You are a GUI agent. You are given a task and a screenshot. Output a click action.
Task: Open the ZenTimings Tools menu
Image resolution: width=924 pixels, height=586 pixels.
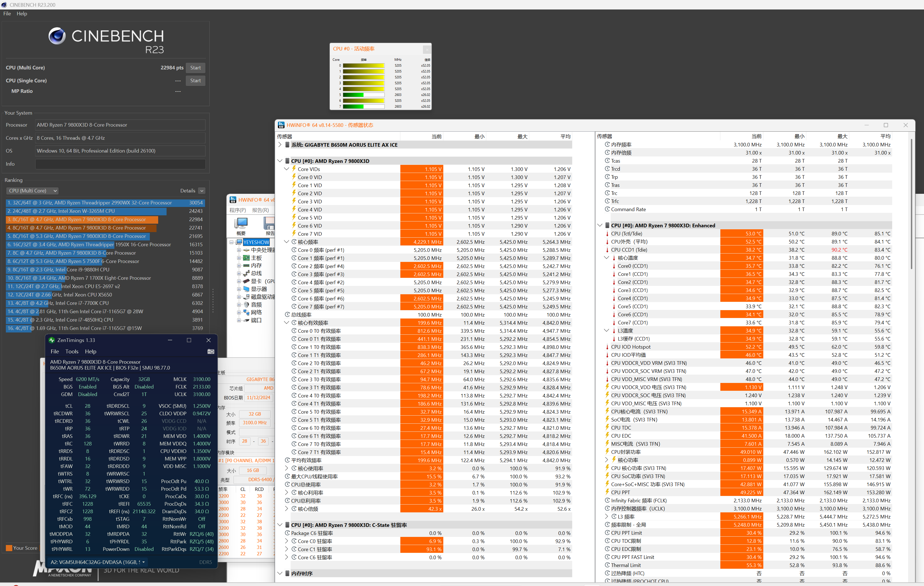[72, 351]
